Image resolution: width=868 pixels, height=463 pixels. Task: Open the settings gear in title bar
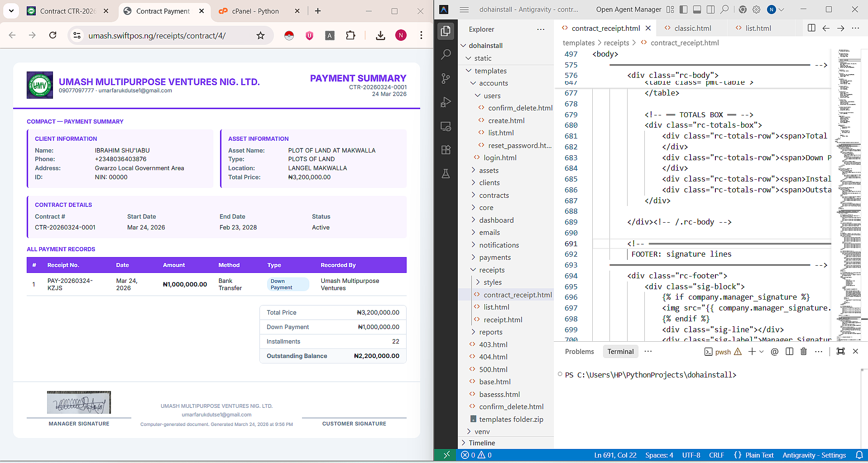point(757,10)
